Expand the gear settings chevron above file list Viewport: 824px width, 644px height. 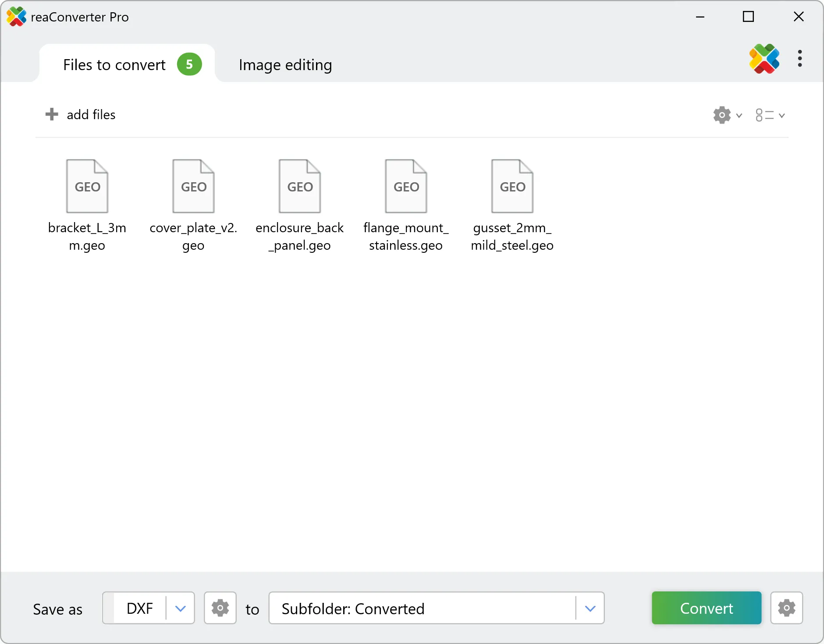coord(739,115)
